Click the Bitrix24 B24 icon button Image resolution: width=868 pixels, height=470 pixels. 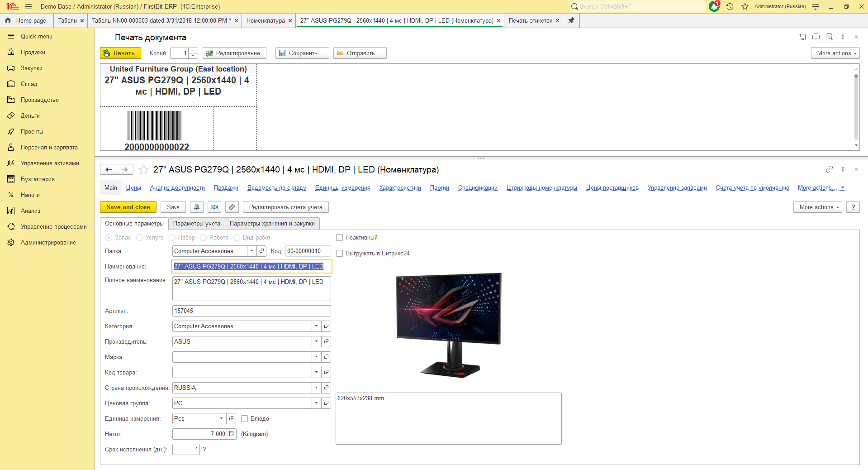pyautogui.click(x=214, y=207)
